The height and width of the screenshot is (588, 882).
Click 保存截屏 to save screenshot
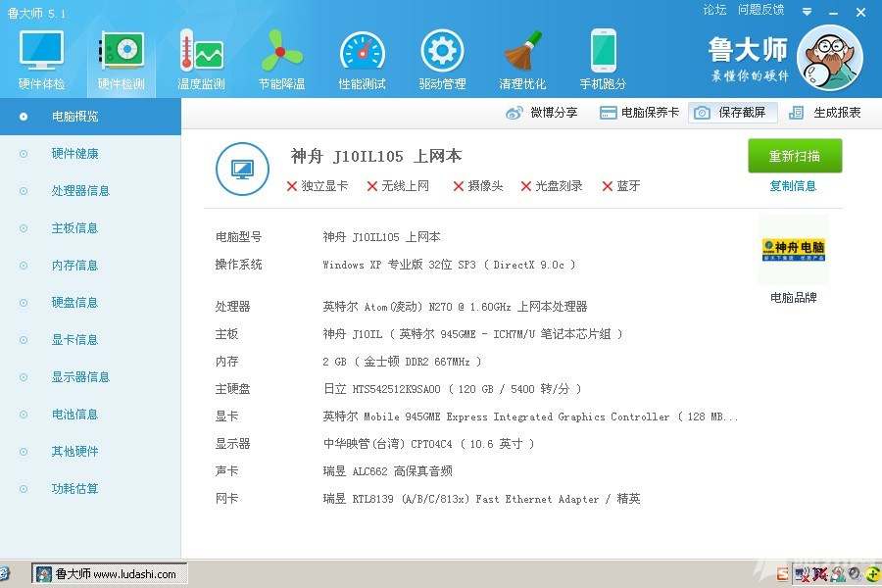731,113
